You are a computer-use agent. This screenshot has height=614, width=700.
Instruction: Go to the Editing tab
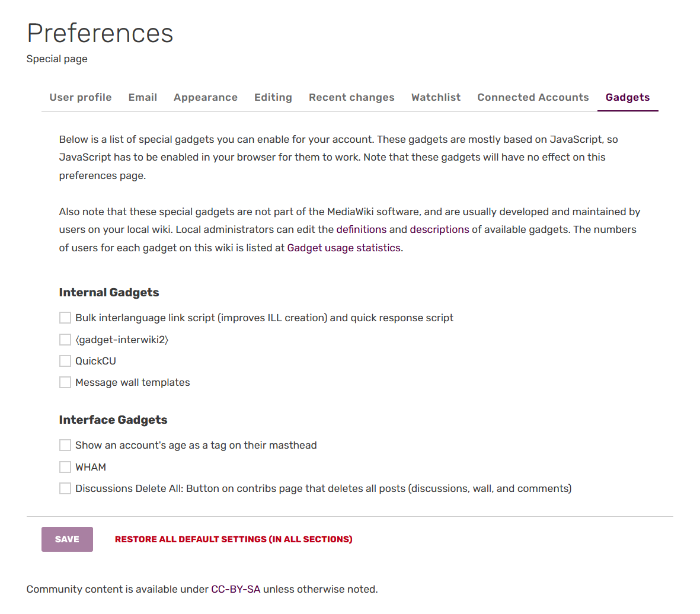[x=273, y=97]
